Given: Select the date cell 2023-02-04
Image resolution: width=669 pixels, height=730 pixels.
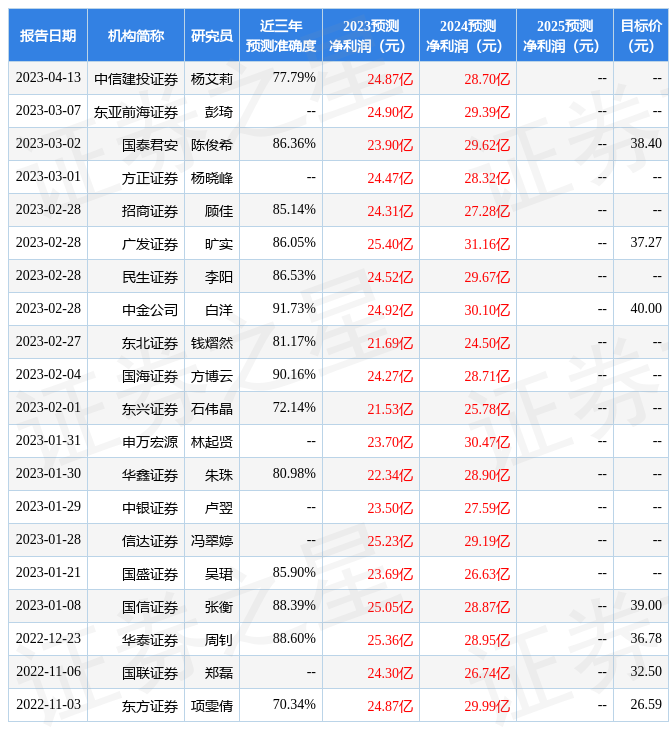Looking at the screenshot, I should (x=48, y=375).
